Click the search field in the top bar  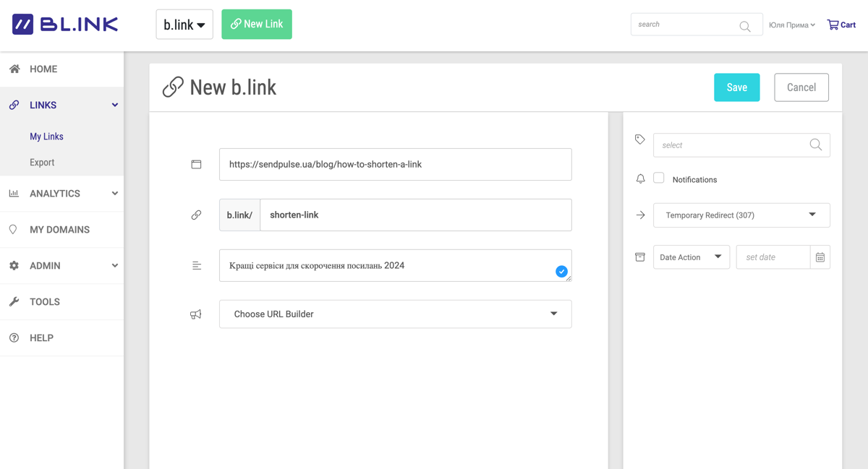687,24
